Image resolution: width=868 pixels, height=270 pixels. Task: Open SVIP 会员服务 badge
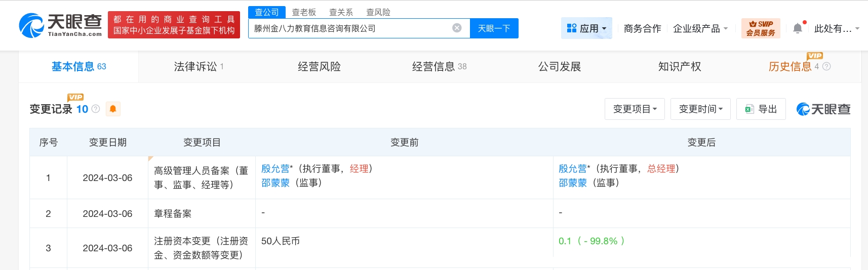(x=761, y=28)
